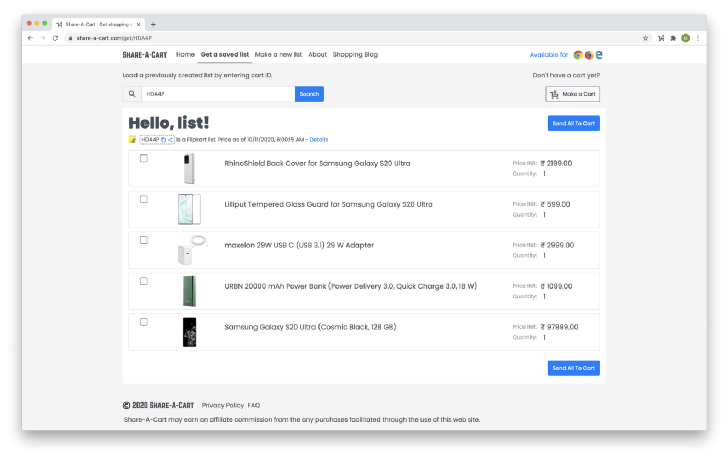
Task: Select the maxelon 29W USB C Adapter checkbox
Action: click(x=143, y=240)
